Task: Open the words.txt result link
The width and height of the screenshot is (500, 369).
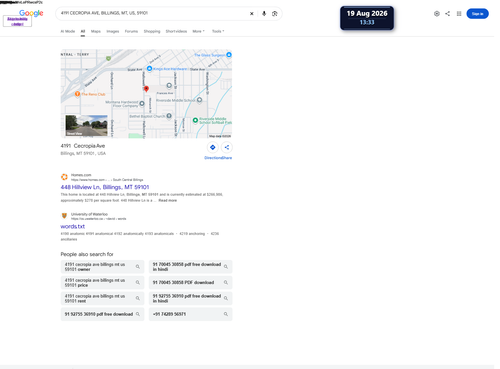Action: pos(73,226)
